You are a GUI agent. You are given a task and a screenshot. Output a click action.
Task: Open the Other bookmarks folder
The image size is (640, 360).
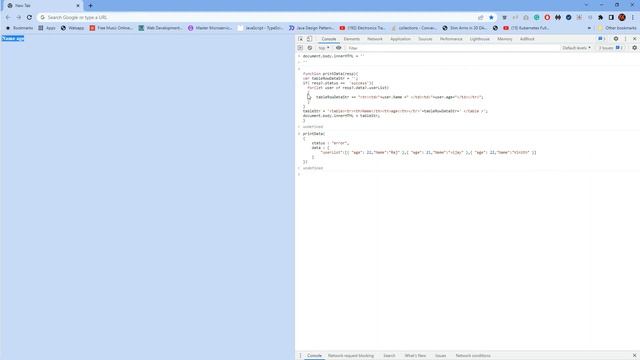pos(617,28)
